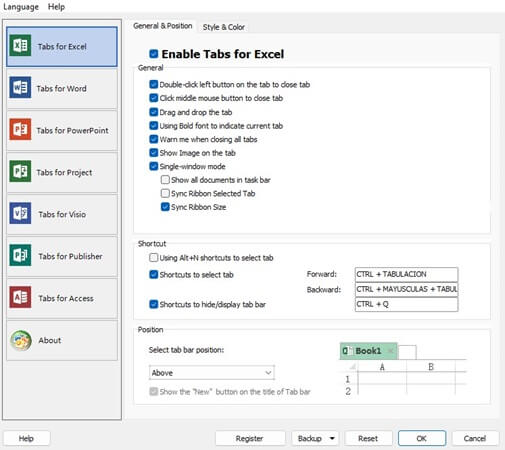The image size is (505, 450).
Task: Toggle Single-window mode checkbox
Action: click(x=154, y=166)
